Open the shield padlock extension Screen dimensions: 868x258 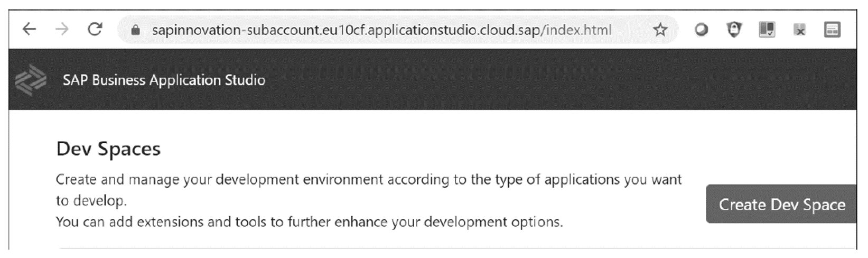point(734,30)
